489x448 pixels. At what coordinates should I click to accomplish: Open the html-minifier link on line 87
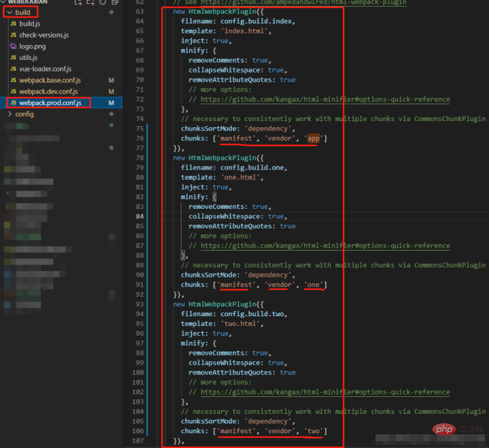(x=325, y=245)
